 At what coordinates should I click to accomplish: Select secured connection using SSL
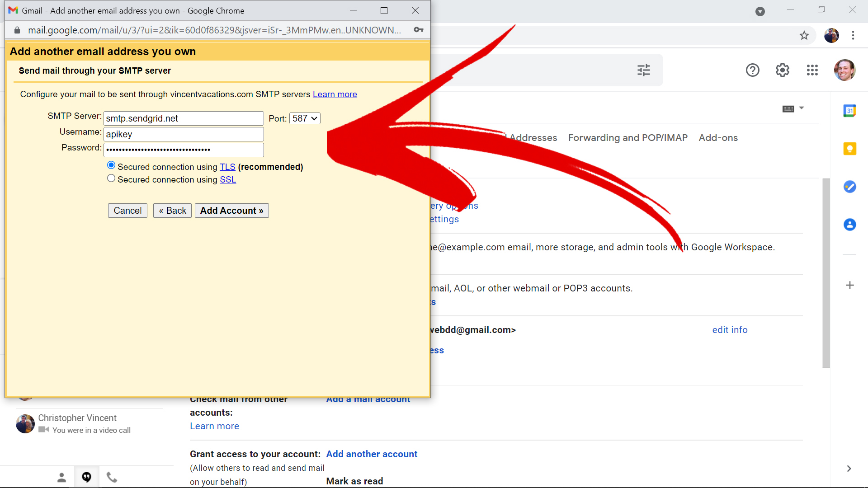click(111, 178)
